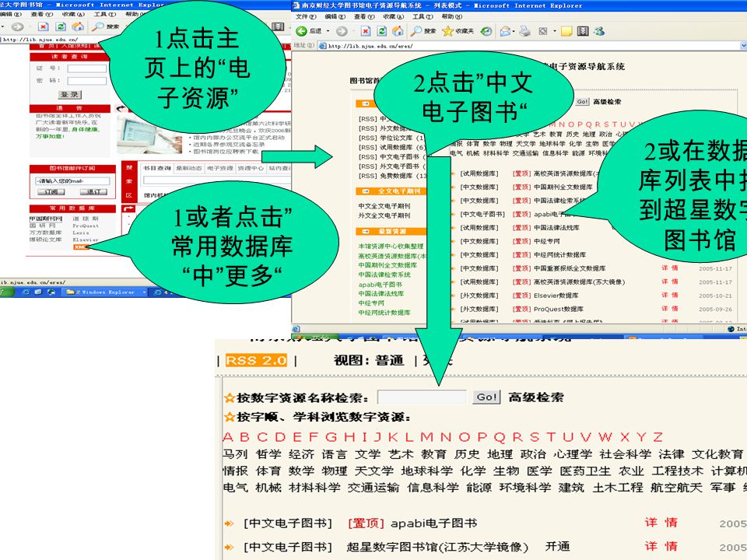Click the Forward arrow in right IE toolbar
This screenshot has height=560, width=747.
(342, 31)
